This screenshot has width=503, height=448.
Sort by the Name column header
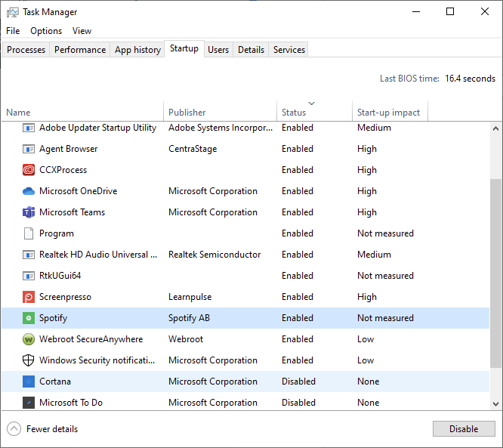[x=83, y=113]
